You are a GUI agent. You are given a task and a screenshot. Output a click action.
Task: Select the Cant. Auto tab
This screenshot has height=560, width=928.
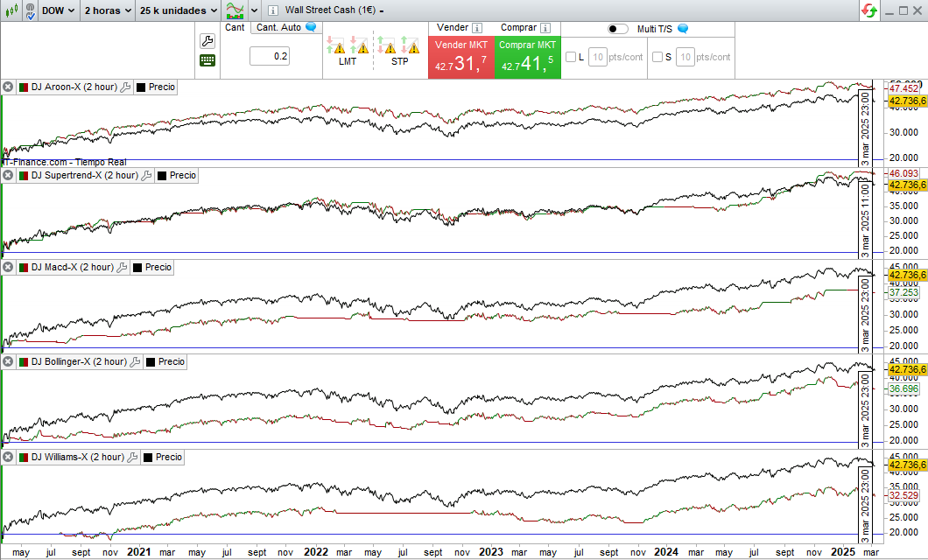point(280,27)
